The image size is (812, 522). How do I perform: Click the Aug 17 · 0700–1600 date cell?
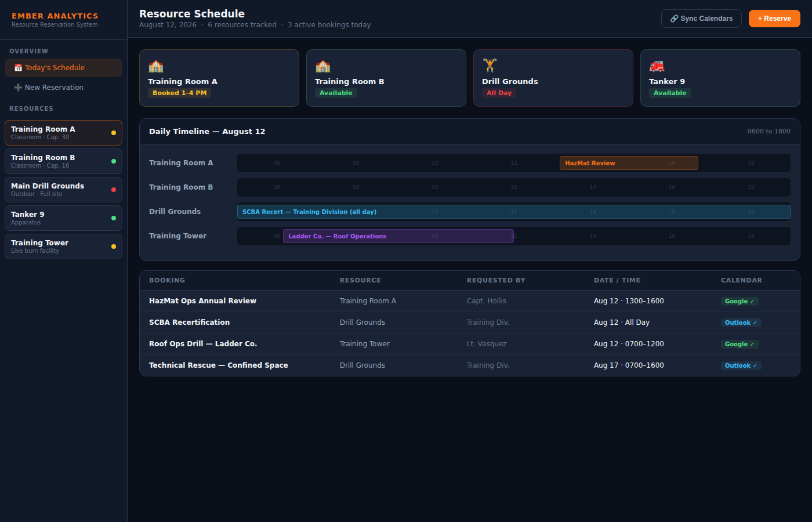pyautogui.click(x=629, y=365)
